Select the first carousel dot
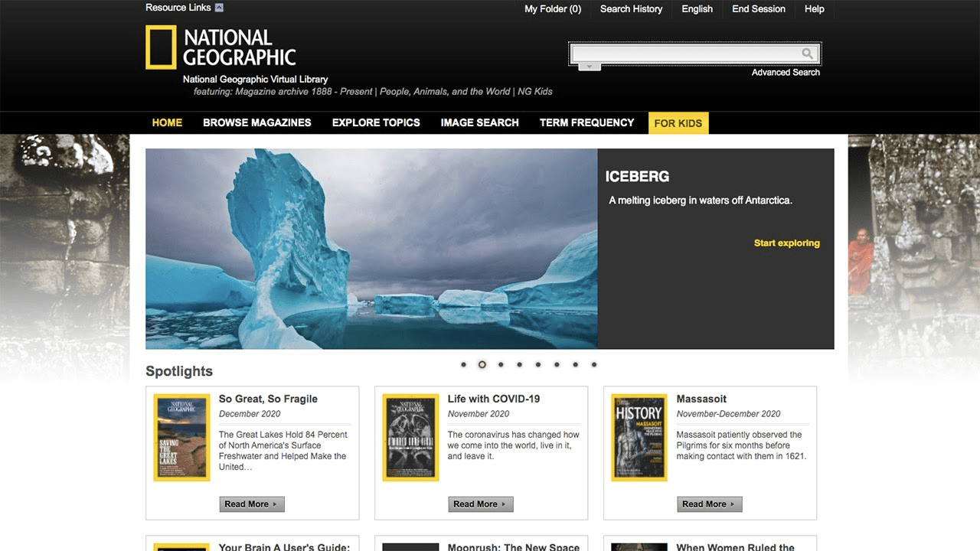Screen dimensions: 980x551 [x=463, y=365]
